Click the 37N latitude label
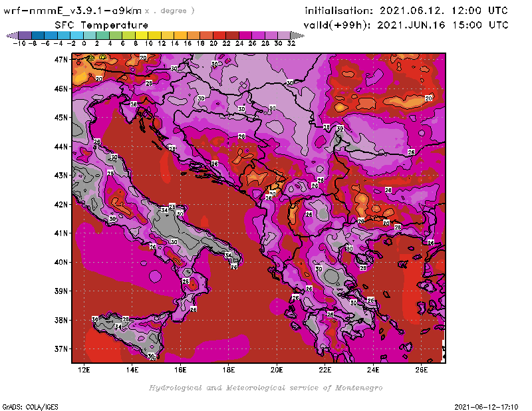Image resolution: width=532 pixels, height=411 pixels. click(61, 349)
